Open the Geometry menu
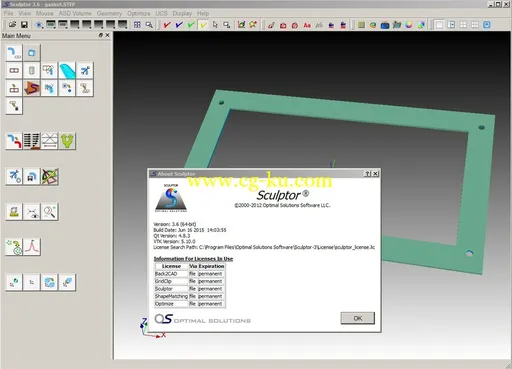This screenshot has height=369, width=512. pos(109,13)
